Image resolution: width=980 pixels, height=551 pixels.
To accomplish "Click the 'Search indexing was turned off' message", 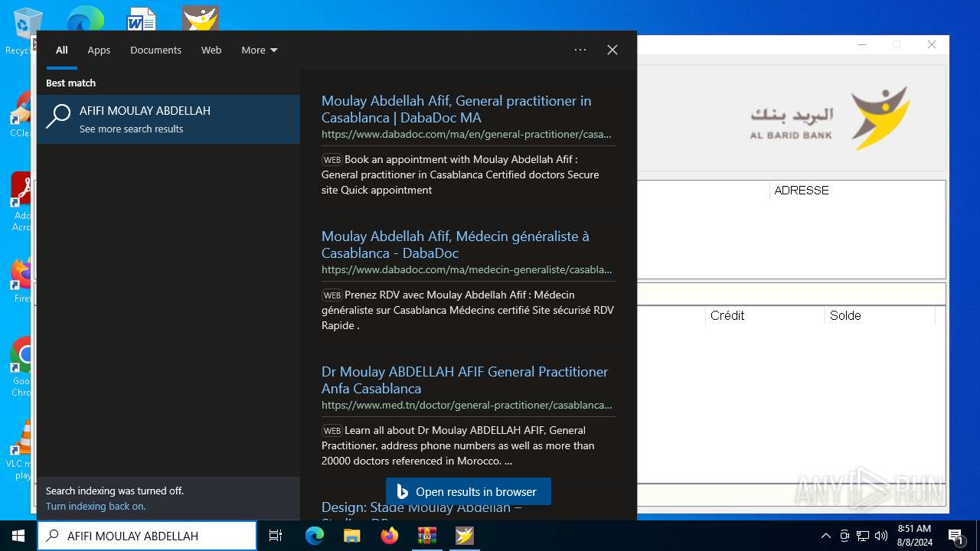I will tap(115, 491).
